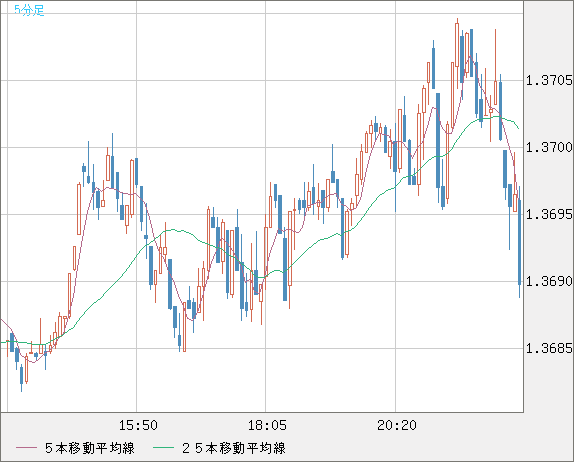
Task: Click the 1.3705 price axis label
Action: [549, 80]
